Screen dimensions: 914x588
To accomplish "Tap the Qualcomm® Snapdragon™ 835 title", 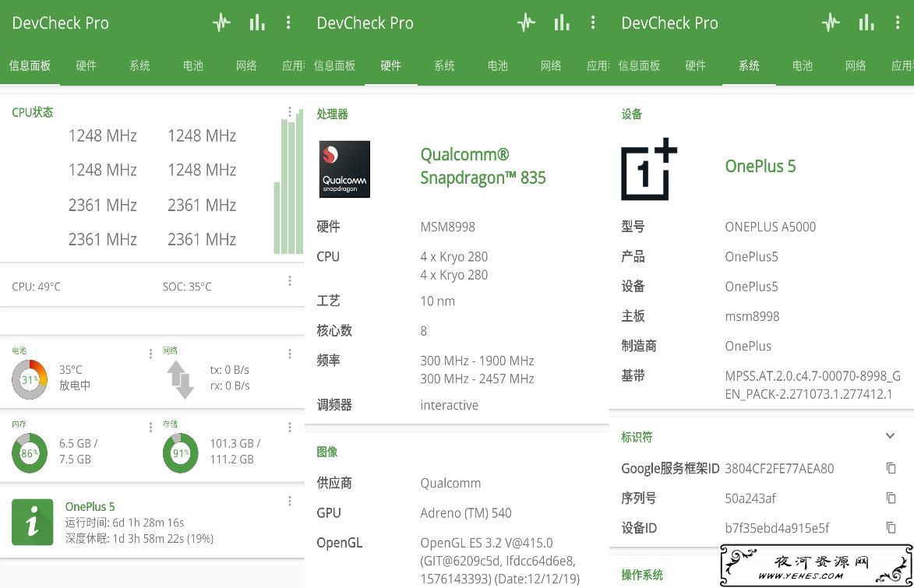I will coord(483,166).
